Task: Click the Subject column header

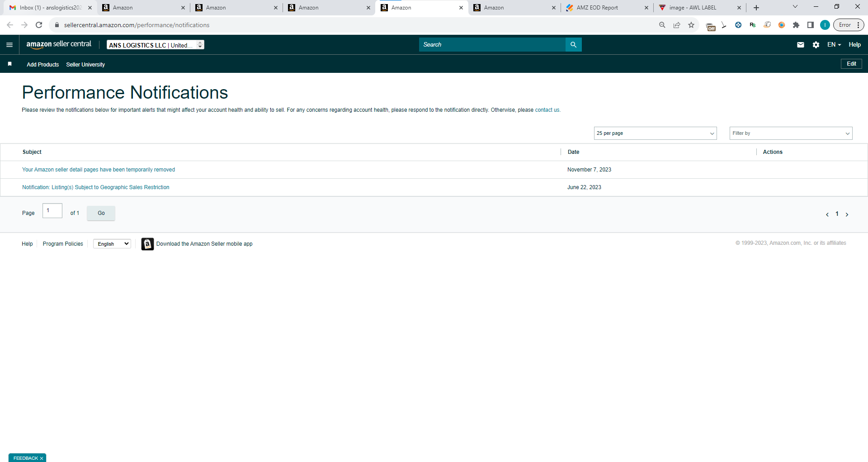Action: [32, 152]
